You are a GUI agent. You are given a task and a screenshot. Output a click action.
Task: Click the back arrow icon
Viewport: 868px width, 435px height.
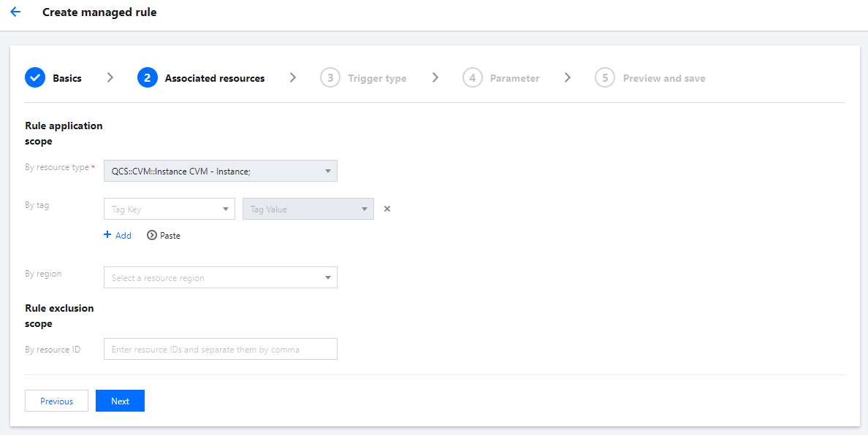pyautogui.click(x=15, y=12)
